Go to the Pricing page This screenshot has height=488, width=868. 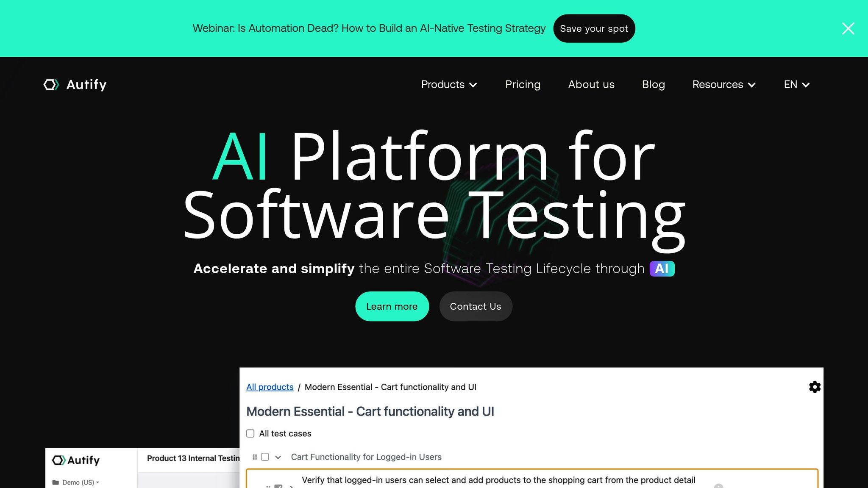[523, 84]
